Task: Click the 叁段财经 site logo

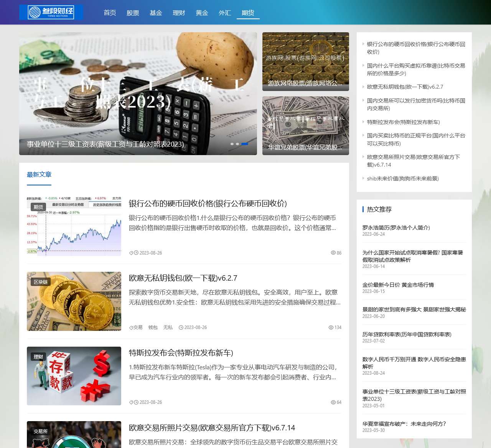Action: [x=51, y=12]
